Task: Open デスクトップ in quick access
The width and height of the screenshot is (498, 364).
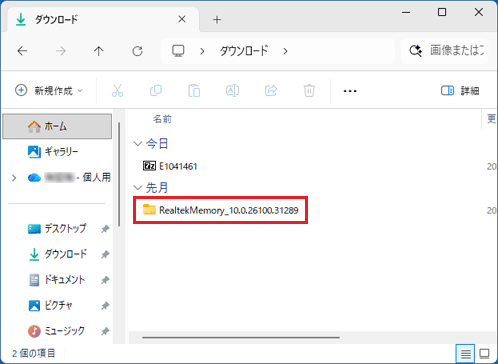Action: [x=57, y=229]
